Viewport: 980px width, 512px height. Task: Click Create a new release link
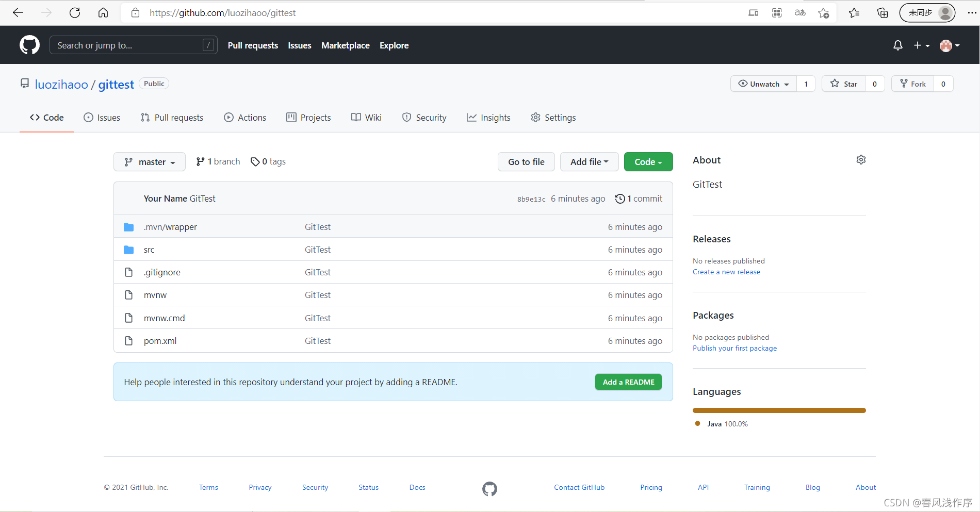(726, 272)
